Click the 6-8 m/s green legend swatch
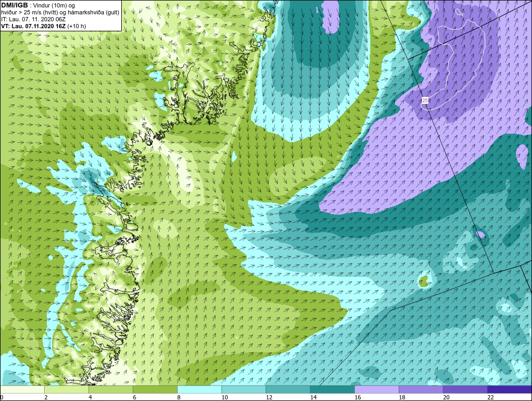 [155, 389]
